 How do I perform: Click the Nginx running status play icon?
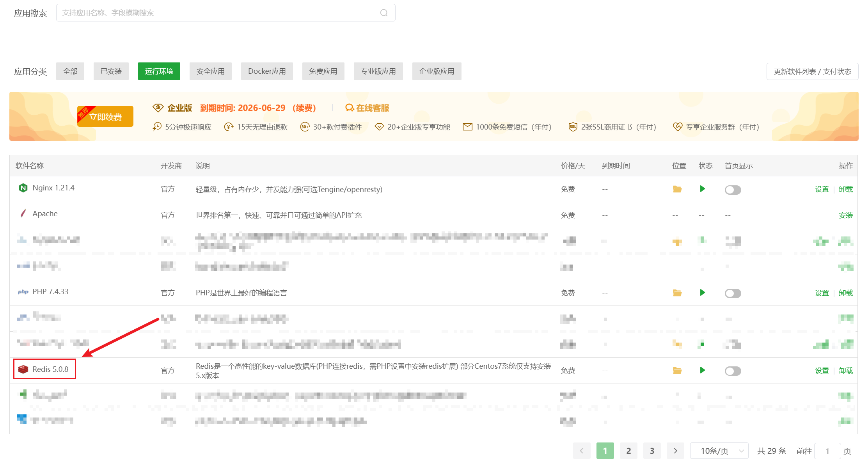[x=702, y=189]
